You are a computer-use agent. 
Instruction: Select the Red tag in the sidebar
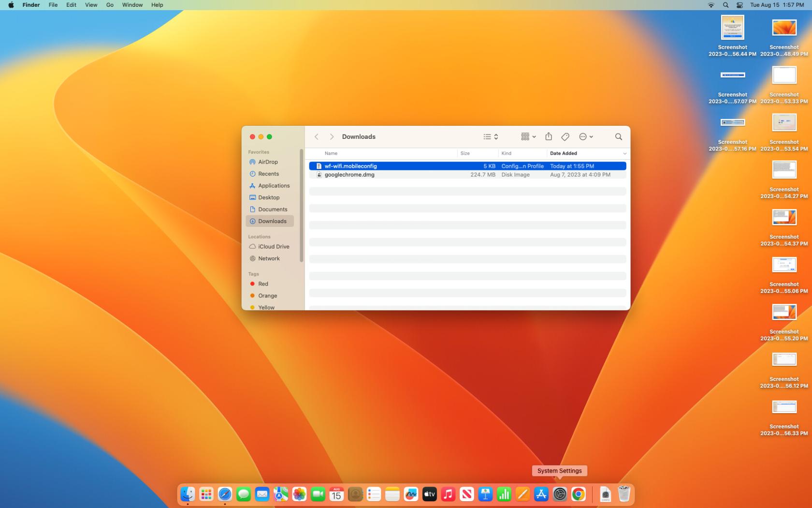tap(270, 284)
